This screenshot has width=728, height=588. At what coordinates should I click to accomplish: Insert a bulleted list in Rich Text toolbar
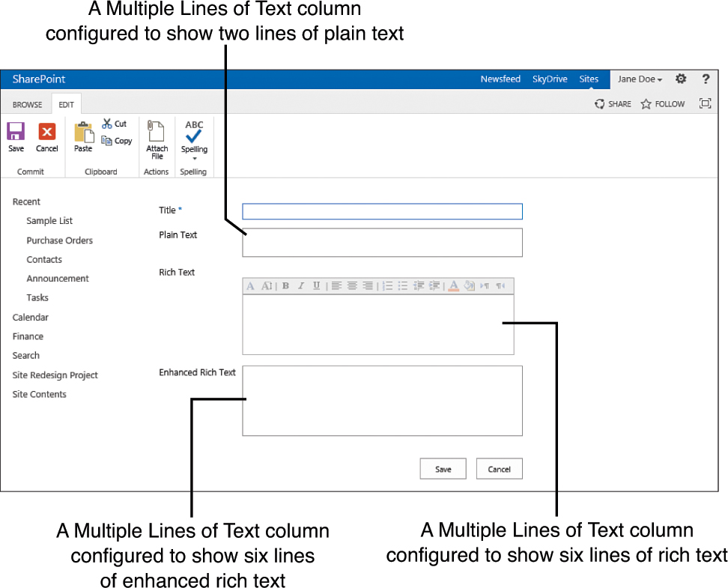[x=403, y=285]
